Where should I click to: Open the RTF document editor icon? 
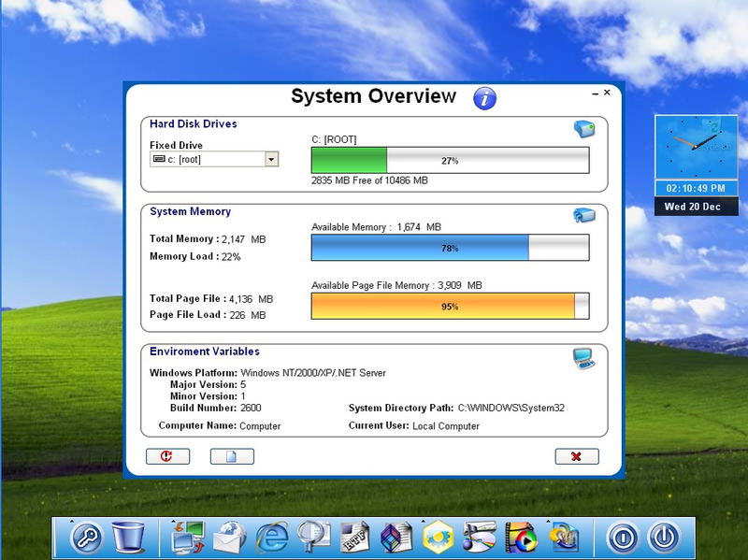pyautogui.click(x=355, y=538)
